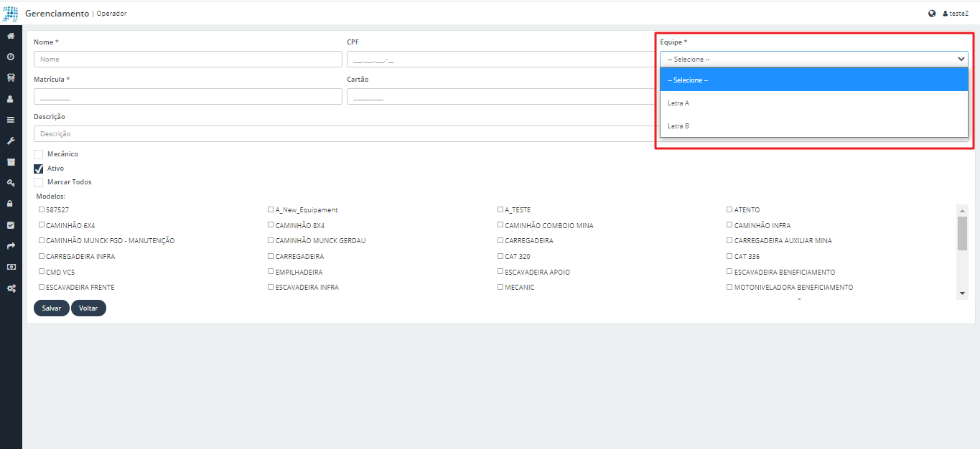Check the MOTONIVELADORA BENEFICIAMENTO checkbox
Image resolution: width=980 pixels, height=449 pixels.
[729, 287]
